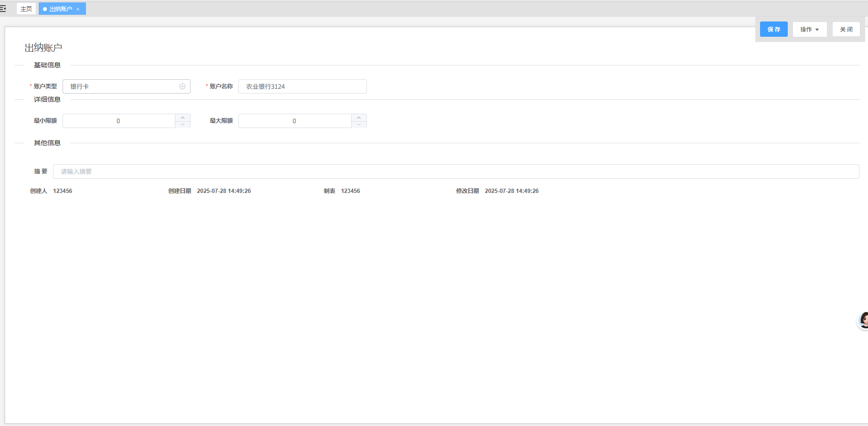Click into the 最小限额 number field
This screenshot has width=868, height=426.
tap(118, 121)
